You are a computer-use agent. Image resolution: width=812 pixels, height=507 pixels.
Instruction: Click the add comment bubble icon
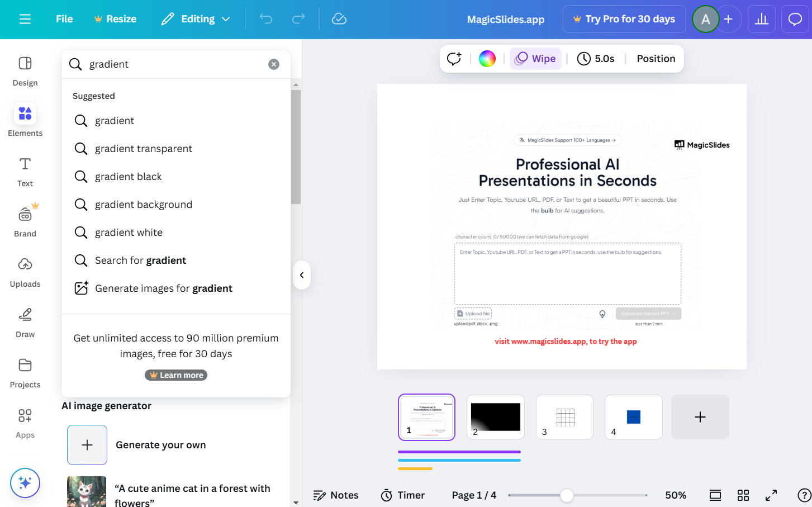point(454,59)
